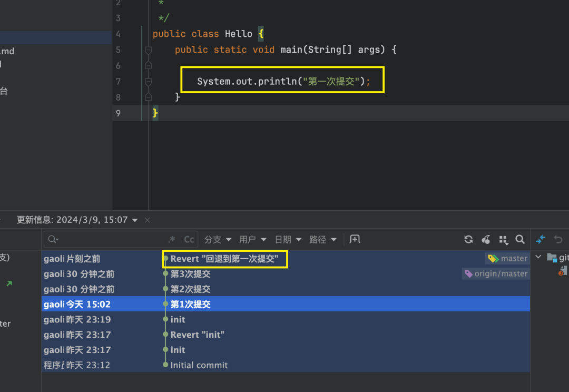Click the diff navigation arrows icon

[541, 240]
